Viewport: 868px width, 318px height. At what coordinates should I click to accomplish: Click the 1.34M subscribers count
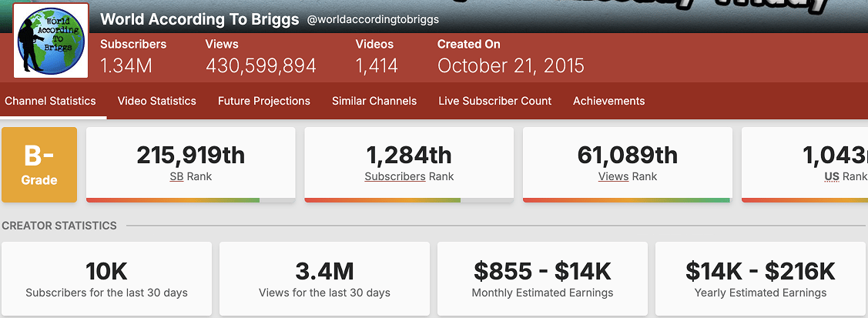[126, 65]
